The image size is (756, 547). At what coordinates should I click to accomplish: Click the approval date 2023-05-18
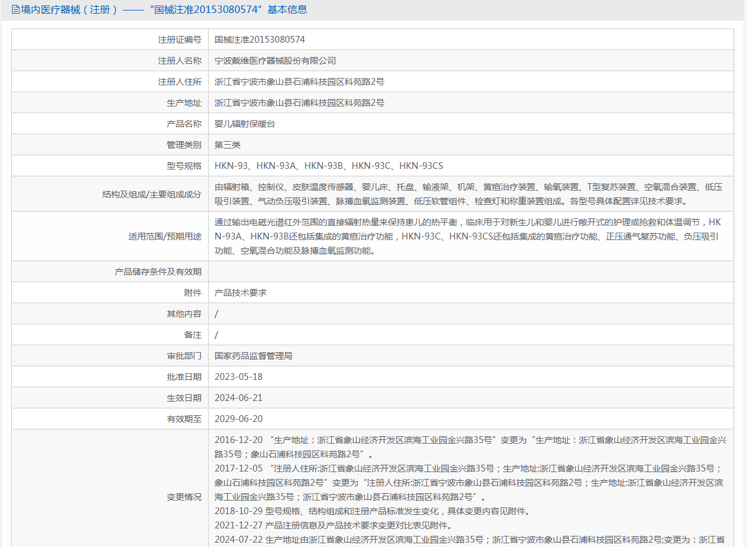pyautogui.click(x=238, y=377)
